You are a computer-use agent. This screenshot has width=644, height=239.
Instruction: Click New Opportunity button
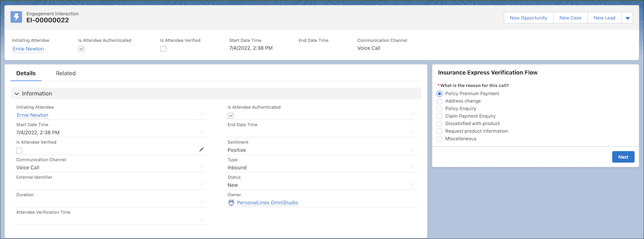pos(528,18)
